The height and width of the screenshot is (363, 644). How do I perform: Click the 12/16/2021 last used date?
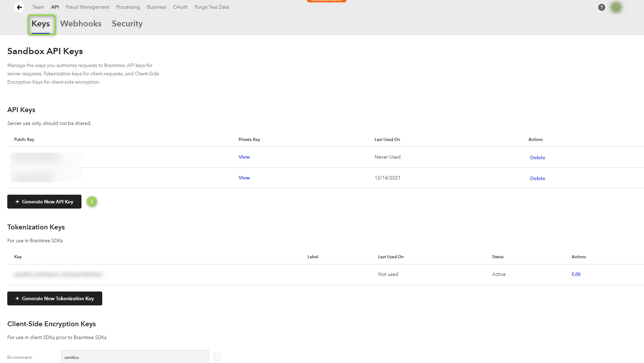(388, 178)
